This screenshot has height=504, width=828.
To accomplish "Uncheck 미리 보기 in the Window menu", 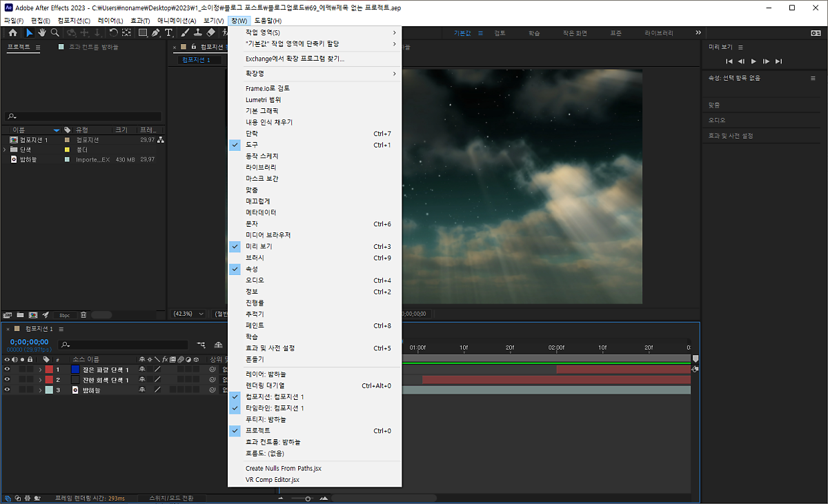I will [259, 246].
